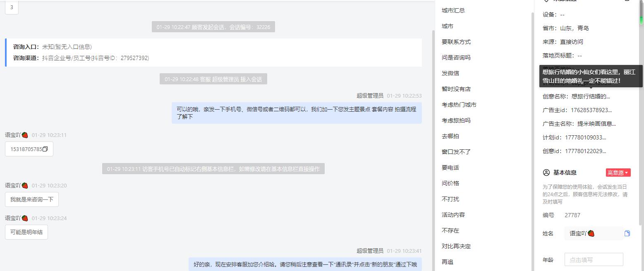
Task: Click customer name 语宝吖 at 10:23:11
Action: (x=16, y=135)
